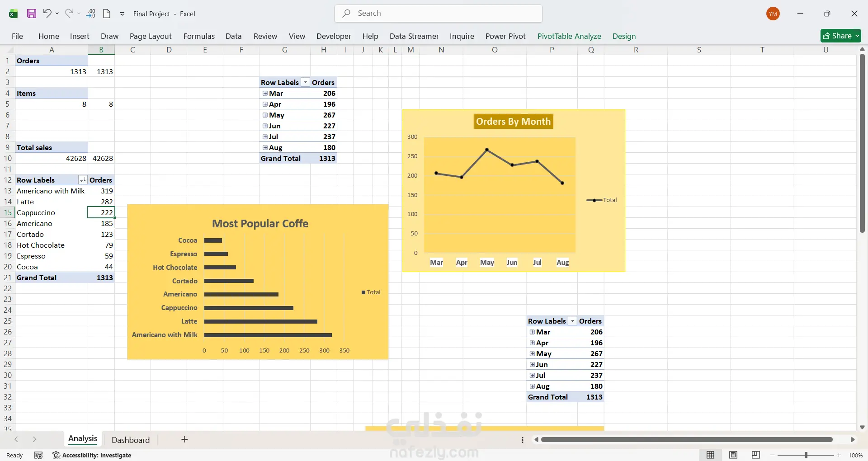Click the previous sheet navigation arrow

[x=16, y=439]
